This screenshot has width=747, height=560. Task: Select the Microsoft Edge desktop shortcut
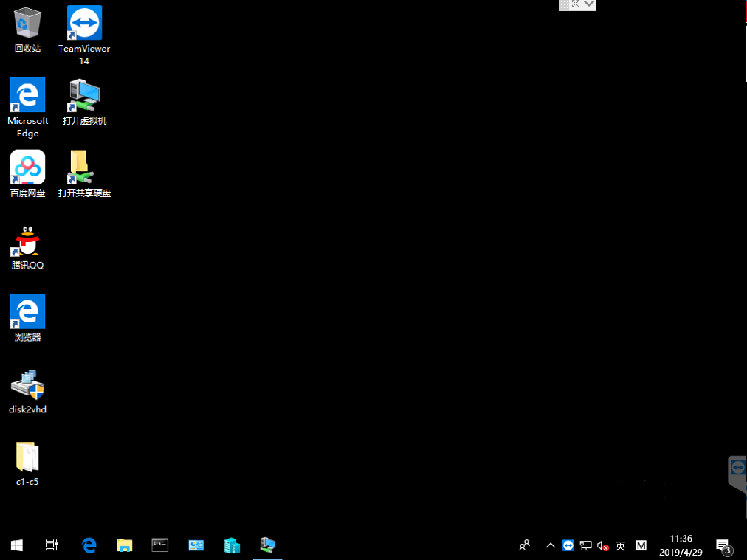[x=27, y=108]
